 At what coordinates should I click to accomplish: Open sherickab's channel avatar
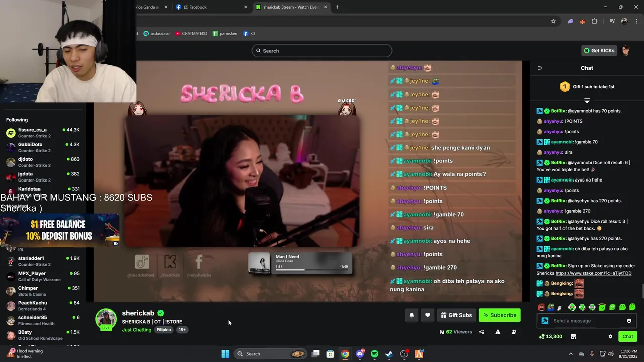point(106,320)
